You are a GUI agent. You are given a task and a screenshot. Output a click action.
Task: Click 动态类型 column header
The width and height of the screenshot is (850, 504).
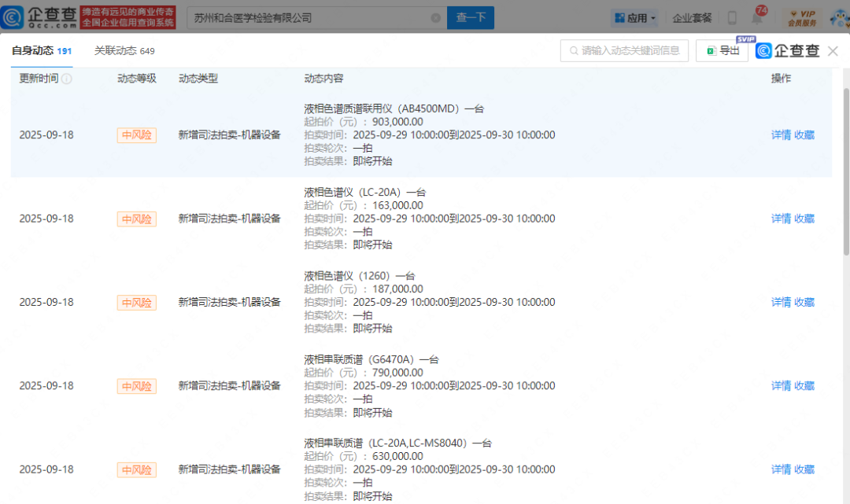point(198,79)
